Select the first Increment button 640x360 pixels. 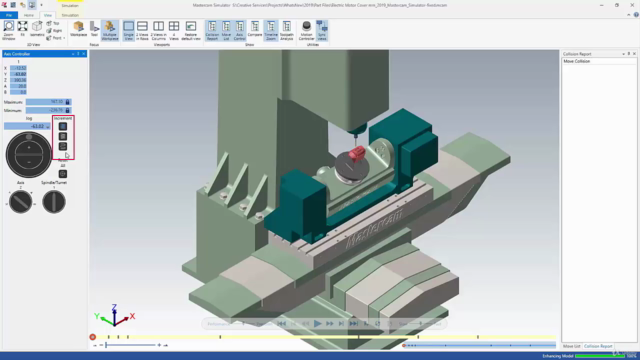(x=63, y=127)
